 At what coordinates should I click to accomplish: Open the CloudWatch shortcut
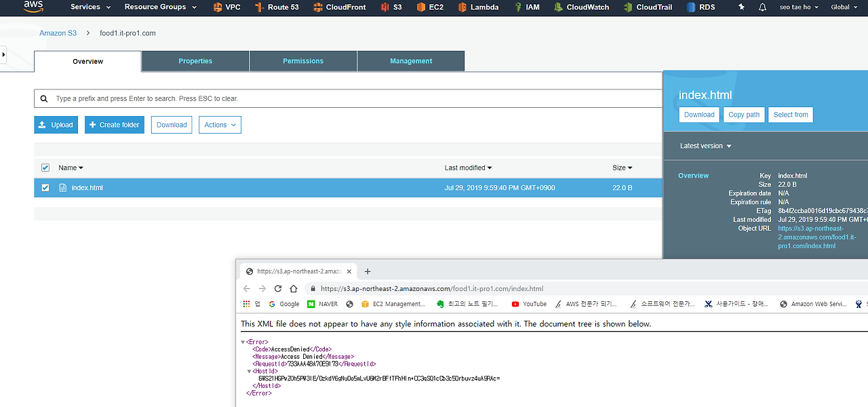(581, 7)
